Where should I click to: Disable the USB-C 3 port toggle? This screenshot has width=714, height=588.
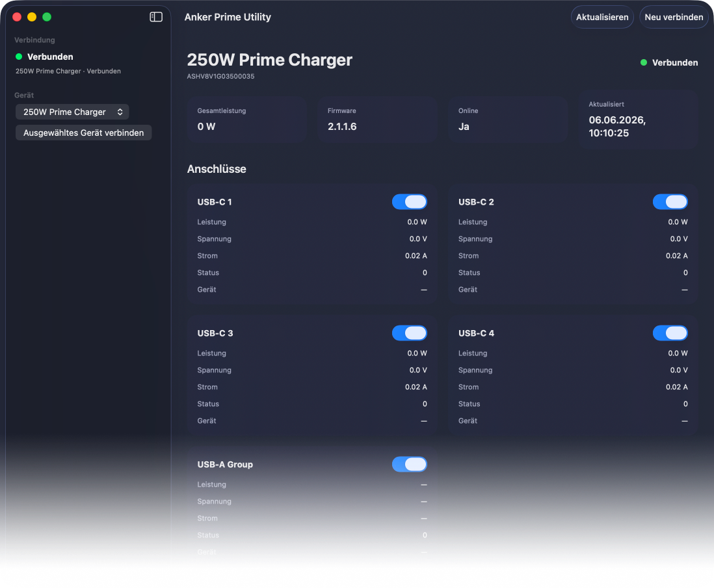[x=410, y=333]
